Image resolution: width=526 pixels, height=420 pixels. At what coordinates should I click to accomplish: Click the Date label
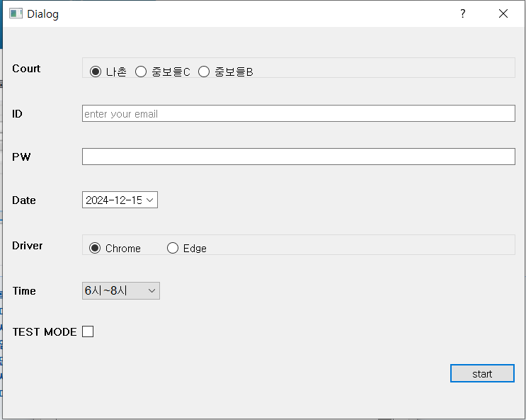tap(23, 200)
